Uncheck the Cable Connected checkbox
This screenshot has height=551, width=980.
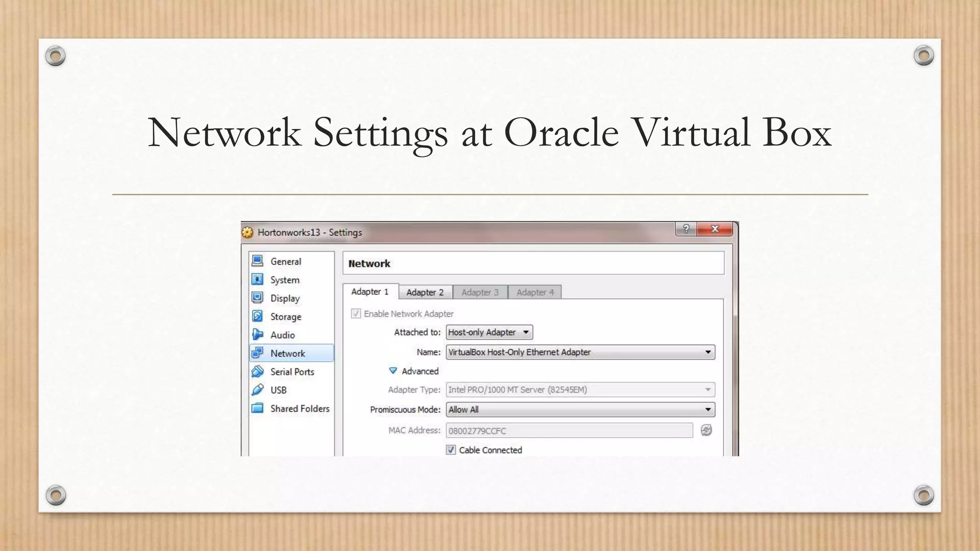click(451, 450)
